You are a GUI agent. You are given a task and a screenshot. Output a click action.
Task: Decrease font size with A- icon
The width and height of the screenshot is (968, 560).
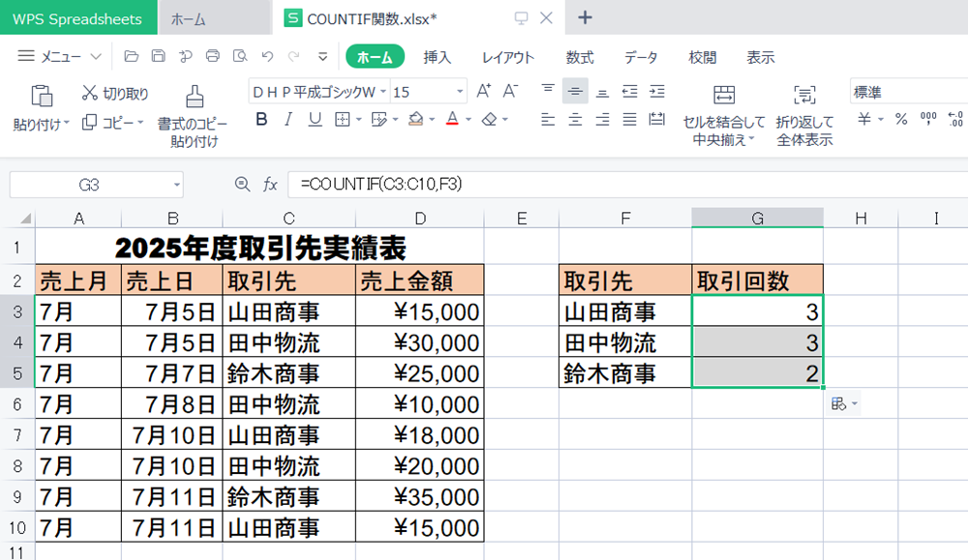pos(510,91)
